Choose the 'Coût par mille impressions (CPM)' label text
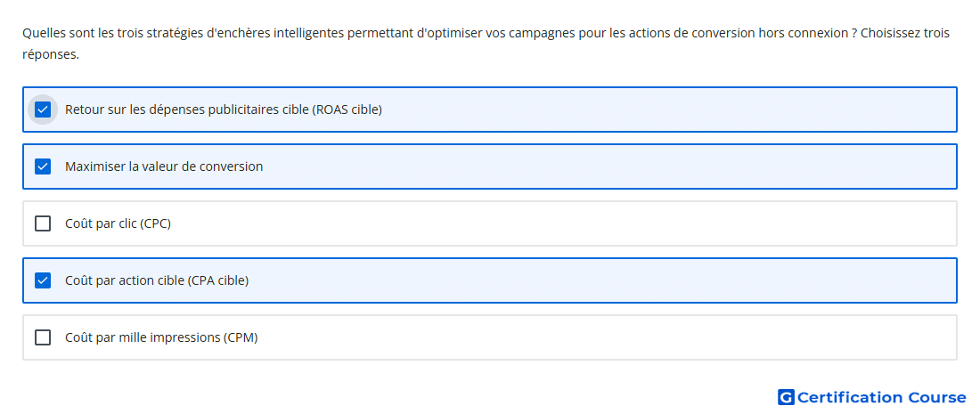 (x=161, y=337)
